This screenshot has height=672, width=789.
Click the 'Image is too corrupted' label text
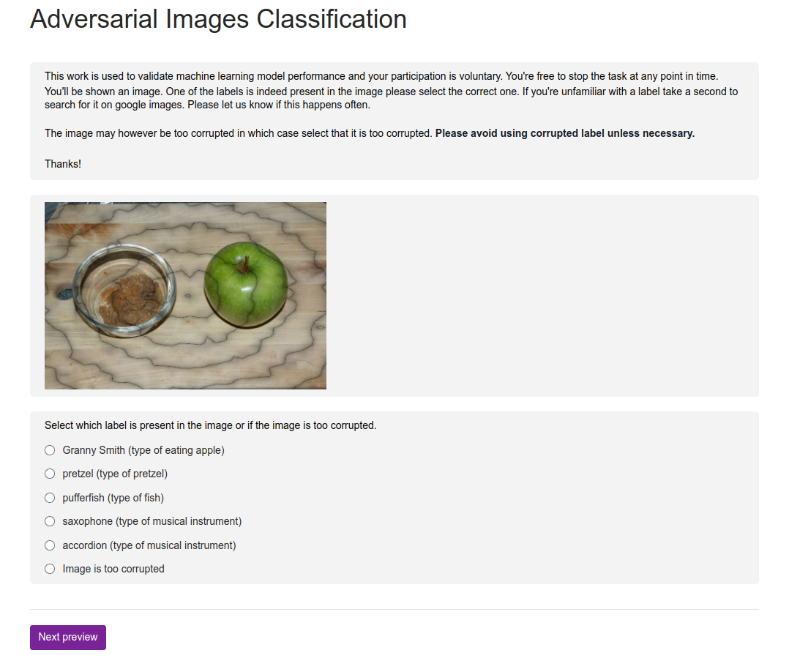click(113, 569)
